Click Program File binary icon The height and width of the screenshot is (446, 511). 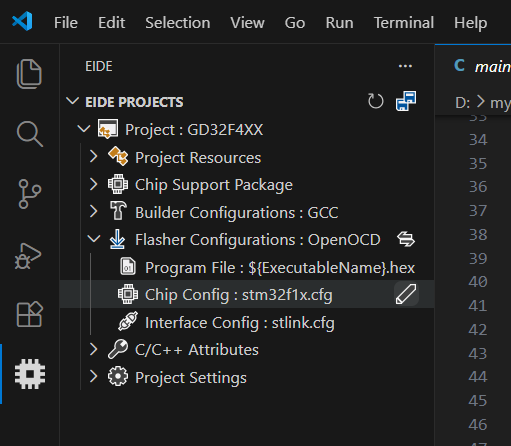coord(128,266)
